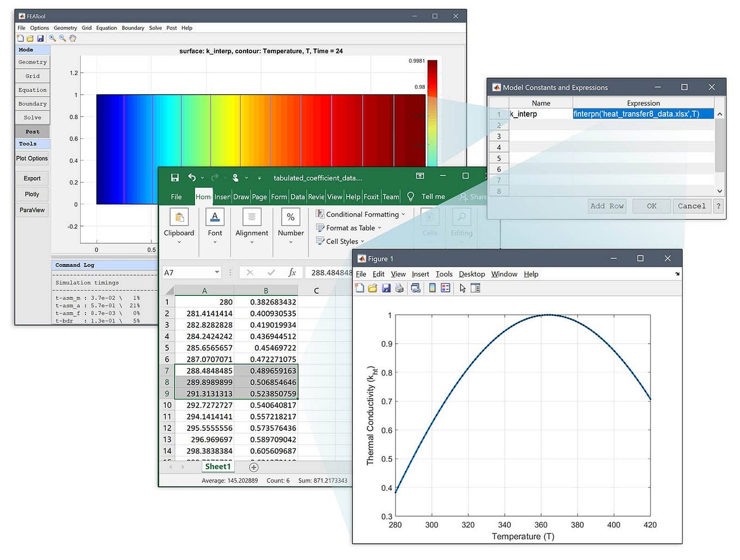Viewport: 740px width, 560px height.
Task: Open the Boundary menu in FEATool
Action: pos(133,28)
